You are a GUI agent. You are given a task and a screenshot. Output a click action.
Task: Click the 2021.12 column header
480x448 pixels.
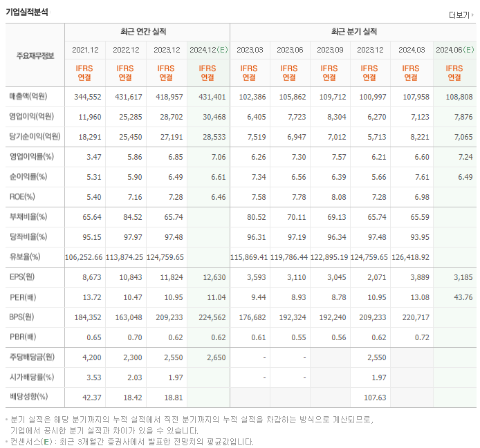[85, 50]
